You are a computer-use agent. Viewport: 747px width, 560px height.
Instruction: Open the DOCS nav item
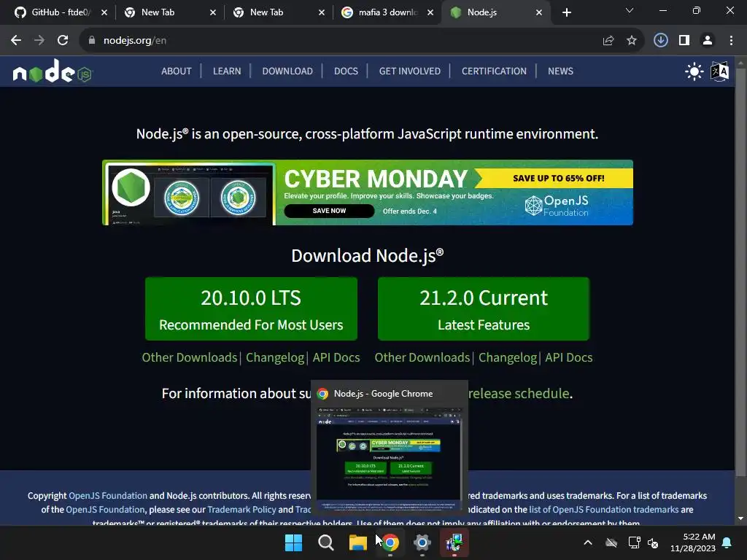point(346,71)
